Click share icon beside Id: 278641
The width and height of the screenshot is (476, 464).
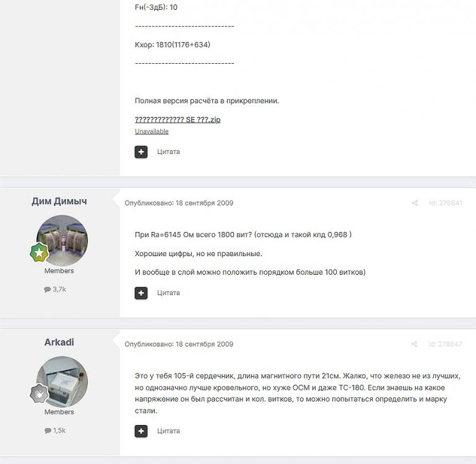click(415, 203)
